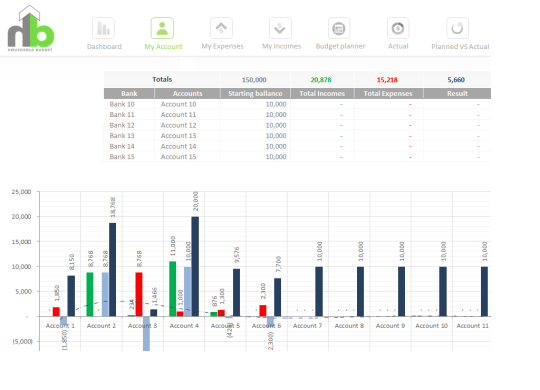Open the Actual coin icon
The width and height of the screenshot is (540, 390).
click(398, 28)
